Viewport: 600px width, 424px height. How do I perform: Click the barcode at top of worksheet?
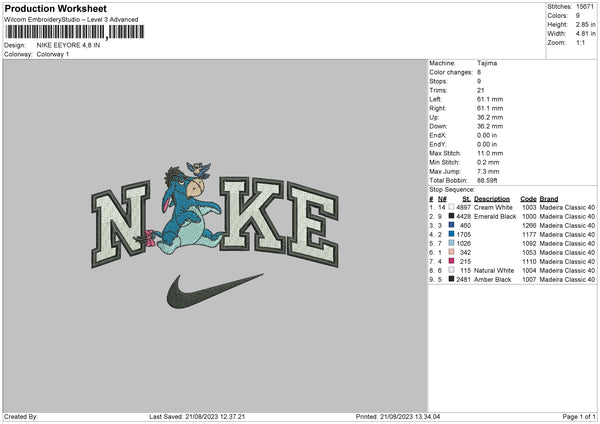tap(75, 32)
